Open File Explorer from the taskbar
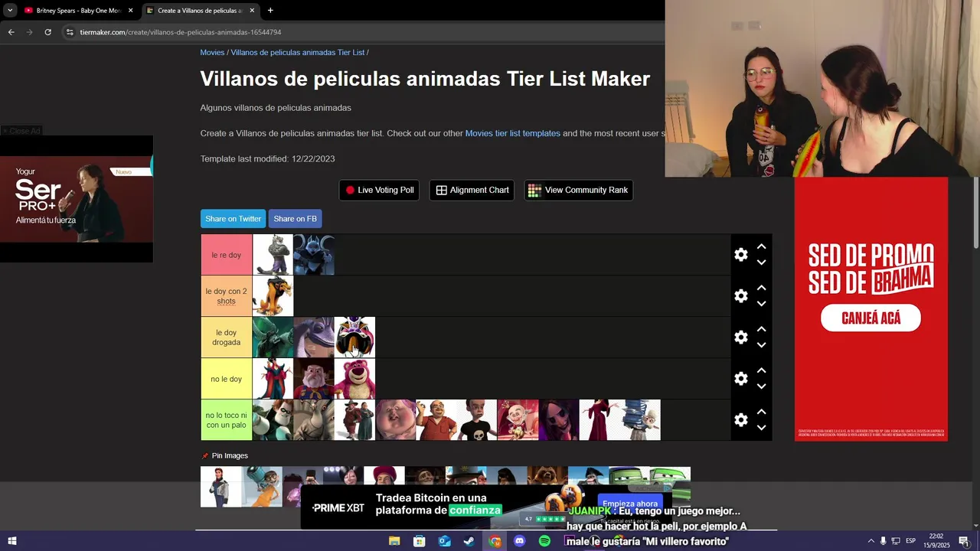Image resolution: width=980 pixels, height=551 pixels. click(x=394, y=541)
